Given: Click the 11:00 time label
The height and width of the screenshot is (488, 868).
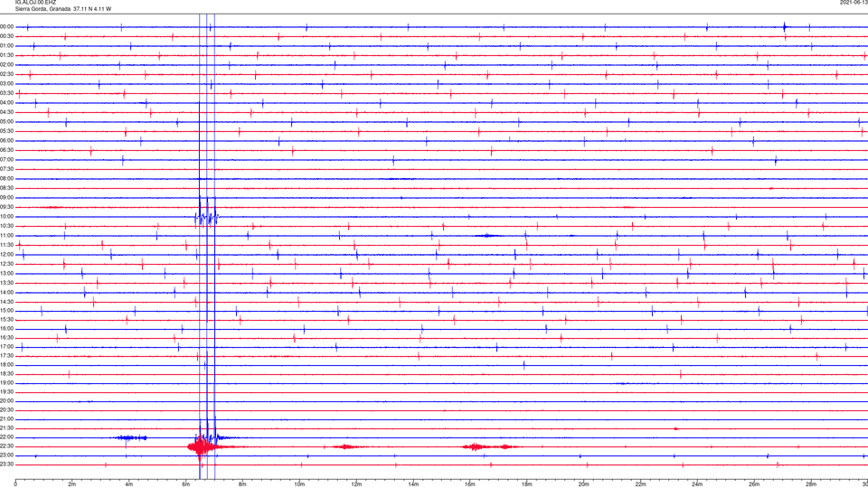Looking at the screenshot, I should click(7, 236).
